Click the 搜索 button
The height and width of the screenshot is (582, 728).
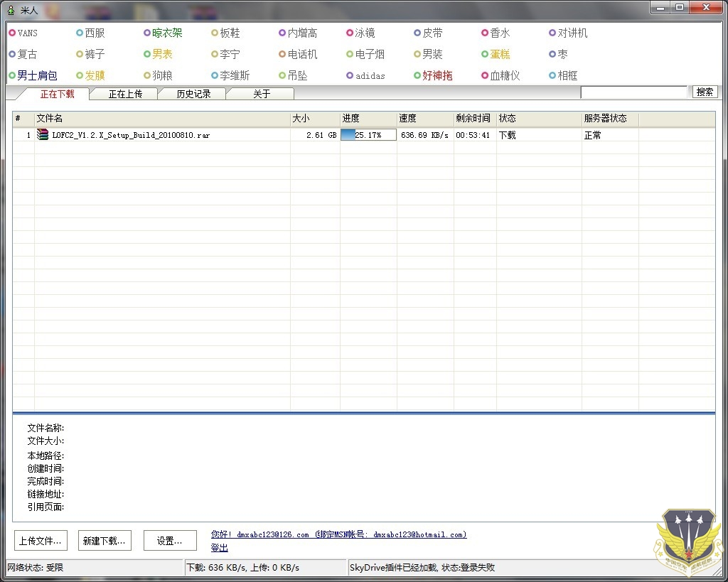pyautogui.click(x=705, y=92)
